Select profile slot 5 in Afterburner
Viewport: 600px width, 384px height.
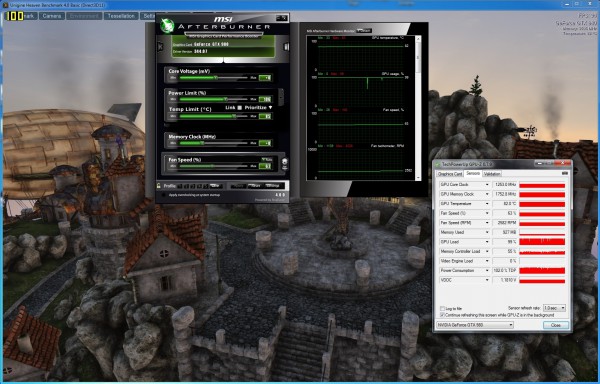tap(205, 186)
